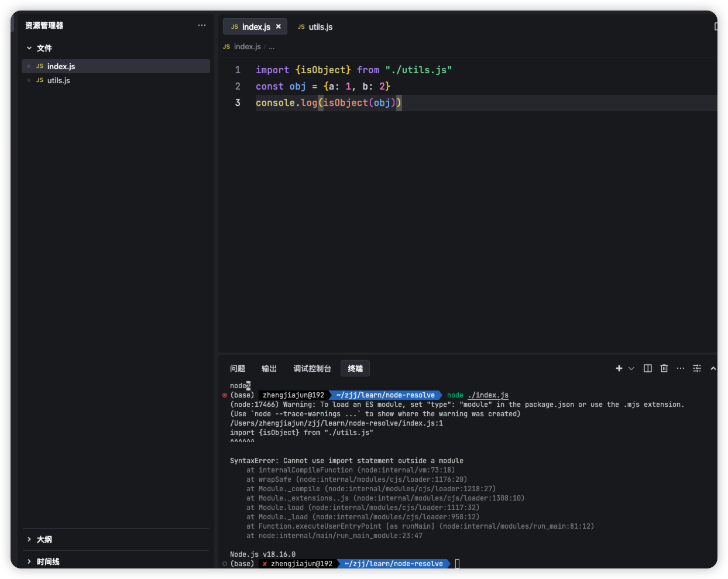Open explorer more actions ellipsis menu
The width and height of the screenshot is (728, 579).
pos(202,25)
